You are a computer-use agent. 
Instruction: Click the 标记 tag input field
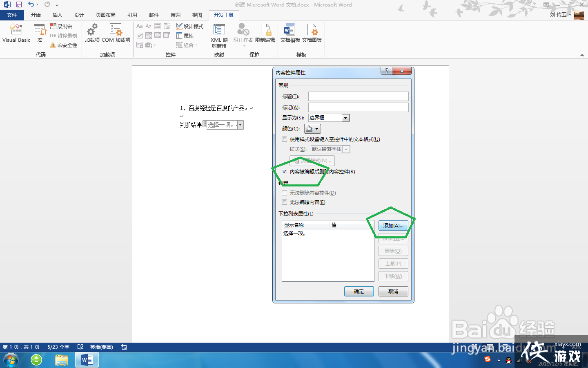pos(359,107)
